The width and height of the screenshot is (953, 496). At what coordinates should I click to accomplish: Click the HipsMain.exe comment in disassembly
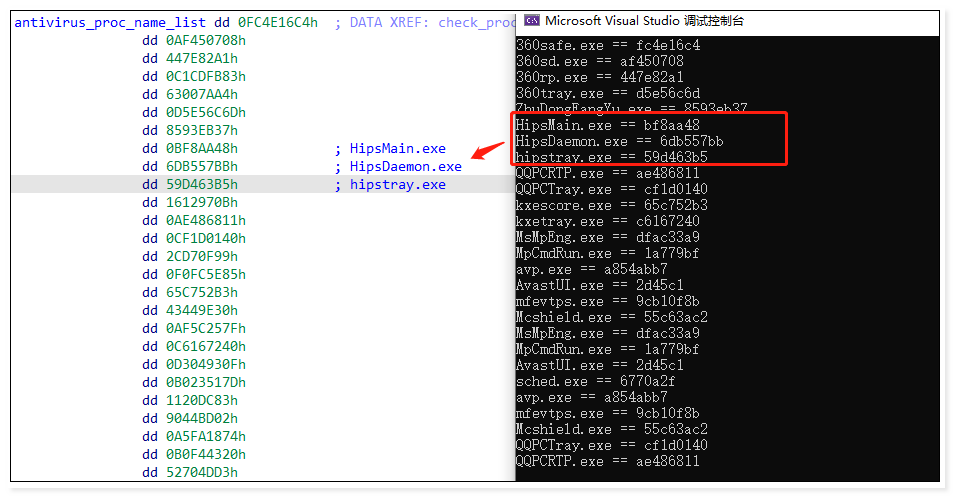(397, 148)
